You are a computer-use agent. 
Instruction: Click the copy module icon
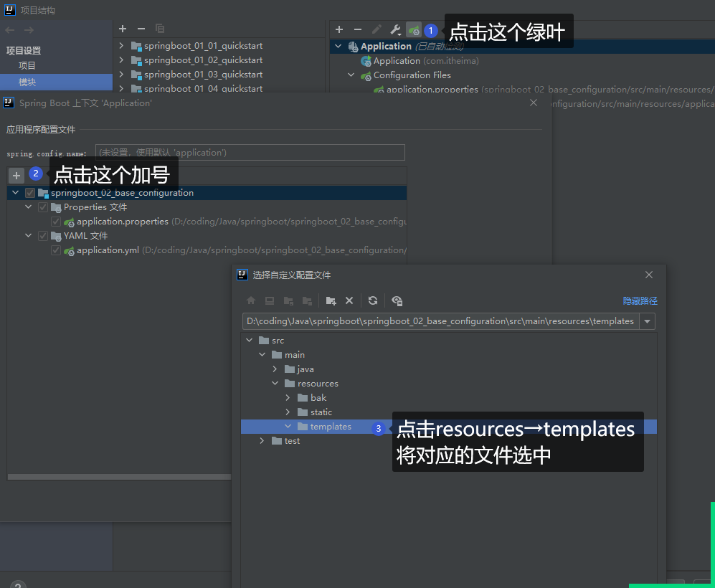tap(160, 29)
